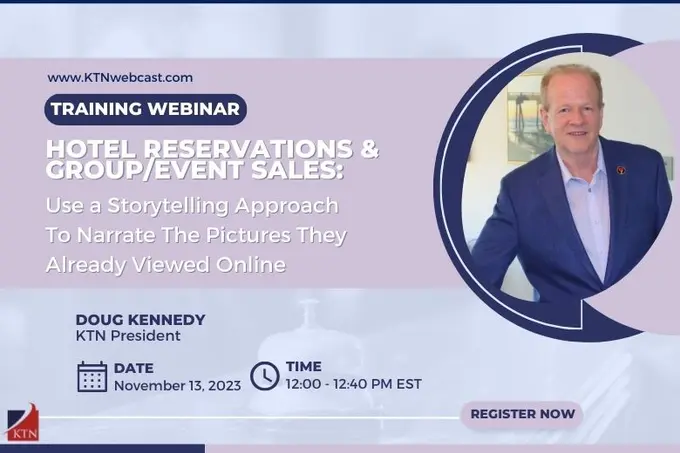
Task: Click the KTN President title text
Action: [x=128, y=336]
